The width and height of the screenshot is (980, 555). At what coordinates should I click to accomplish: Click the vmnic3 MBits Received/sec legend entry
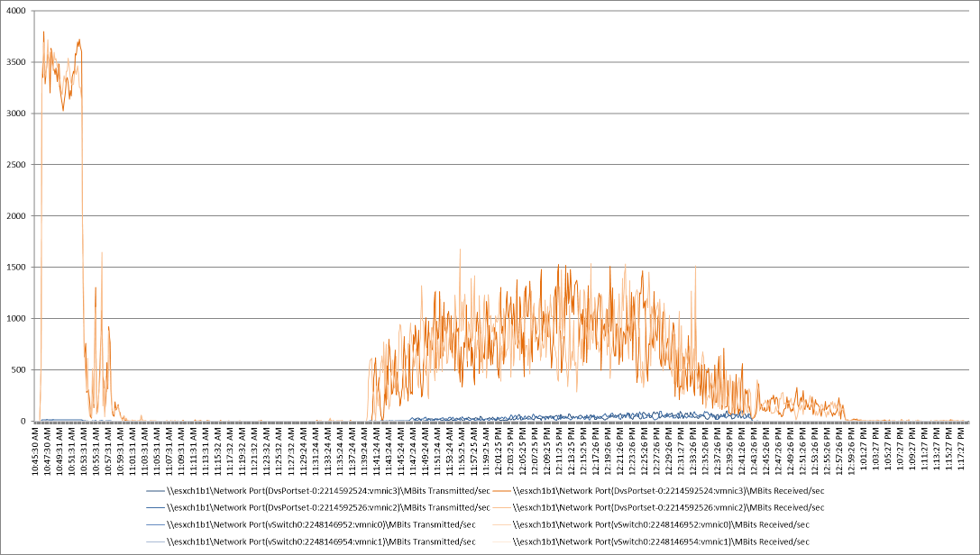[659, 491]
